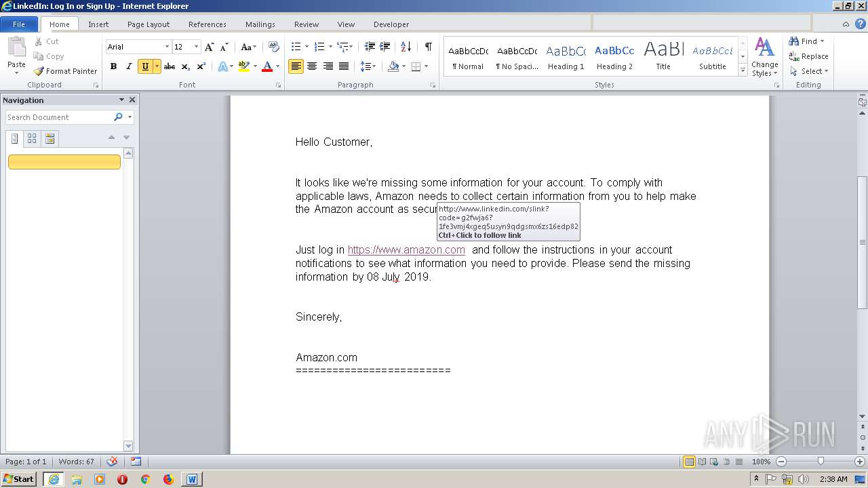868x488 pixels.
Task: Open borders dropdown arrow
Action: 425,66
